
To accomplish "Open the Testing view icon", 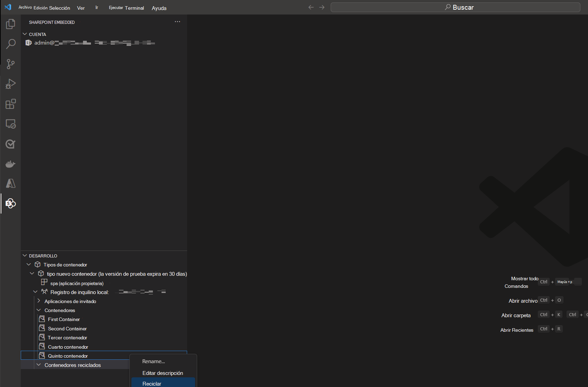I will 11,144.
